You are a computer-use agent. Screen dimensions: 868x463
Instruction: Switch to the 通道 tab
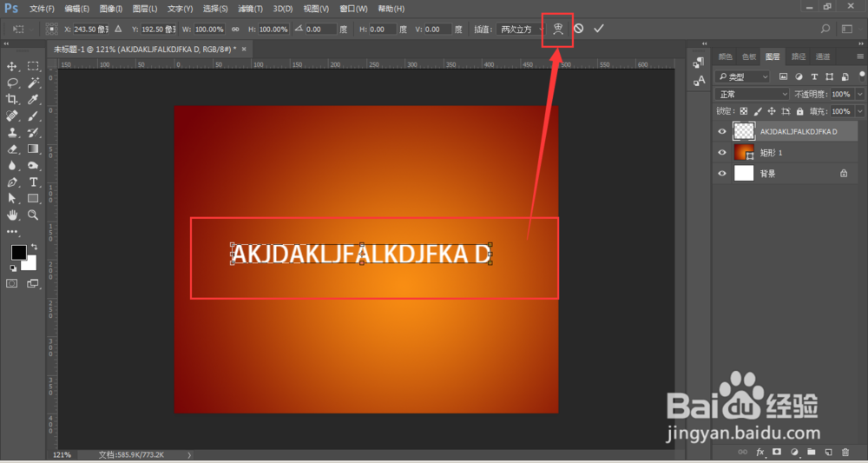(x=823, y=56)
